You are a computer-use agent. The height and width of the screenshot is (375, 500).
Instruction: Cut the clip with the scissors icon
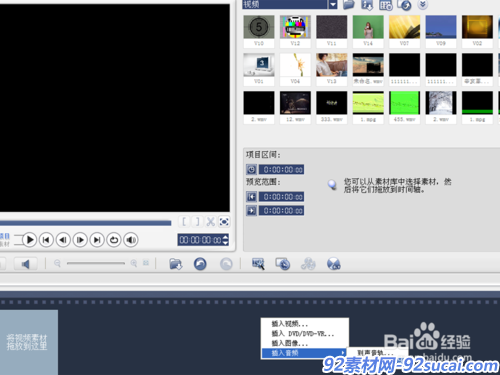point(211,222)
